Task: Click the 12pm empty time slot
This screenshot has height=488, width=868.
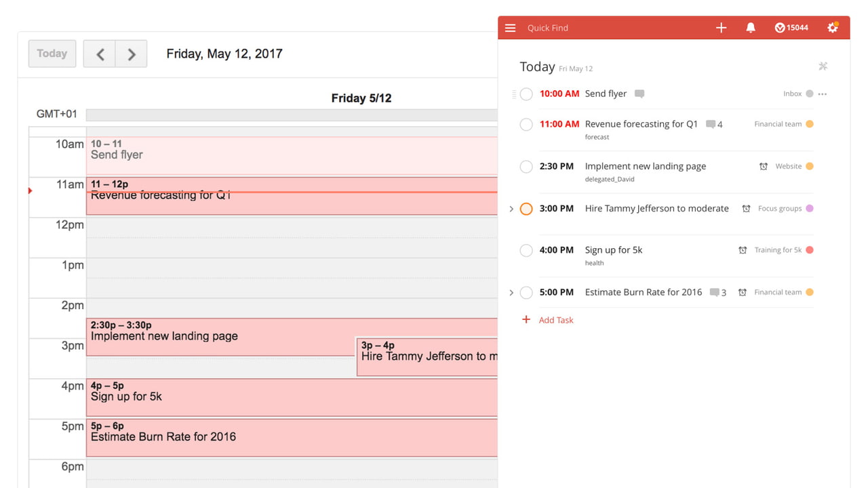Action: click(292, 237)
